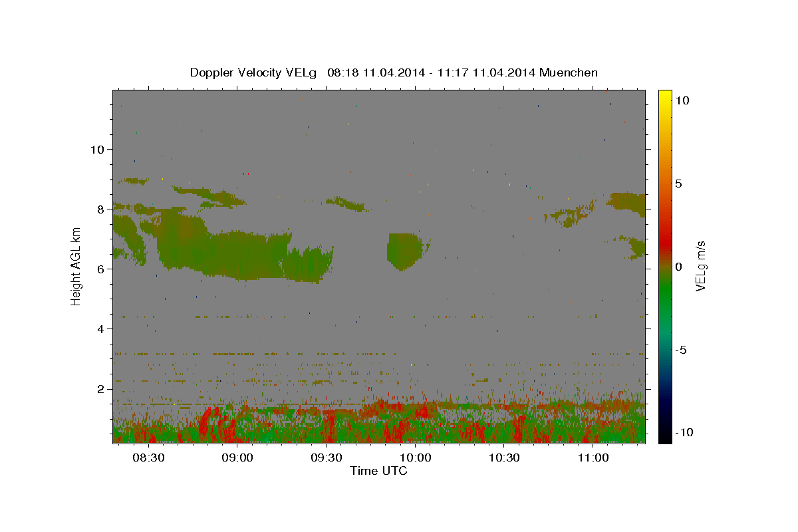This screenshot has width=798, height=532.
Task: Click the Doppler Velocity VELg plot title
Action: [394, 72]
